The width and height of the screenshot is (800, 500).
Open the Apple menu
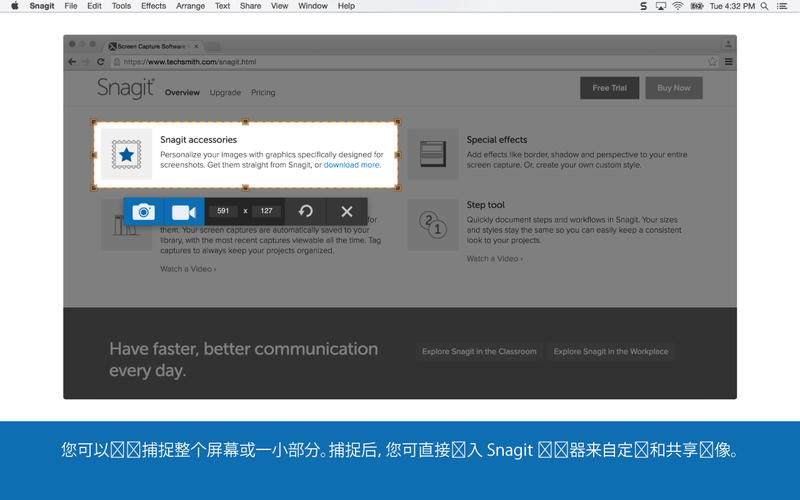tap(15, 6)
